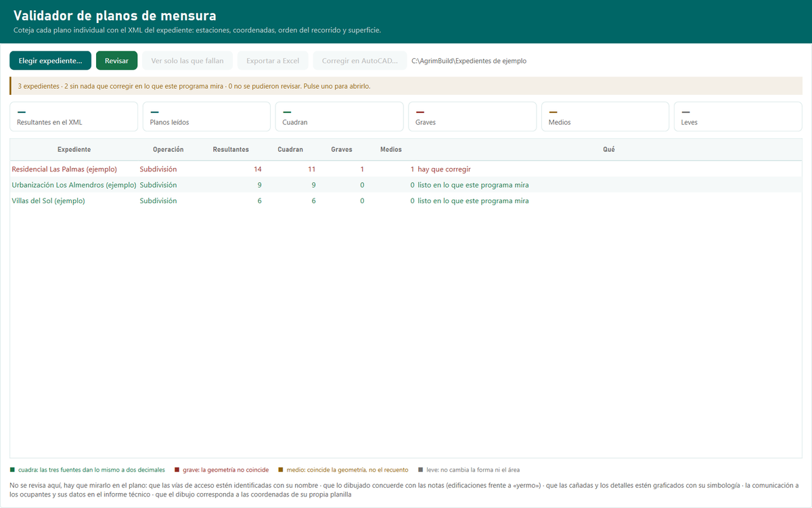Click the gray leve legend square
Image resolution: width=812 pixels, height=508 pixels.
[420, 469]
